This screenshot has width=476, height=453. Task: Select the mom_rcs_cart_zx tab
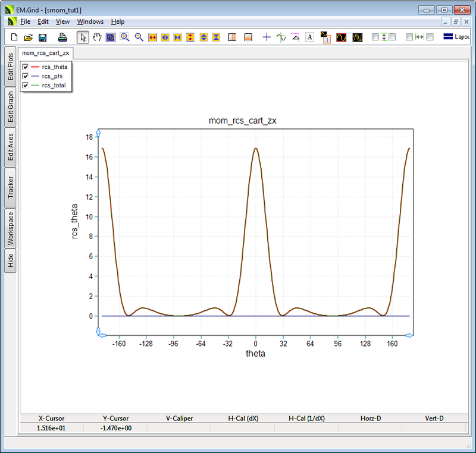point(46,52)
